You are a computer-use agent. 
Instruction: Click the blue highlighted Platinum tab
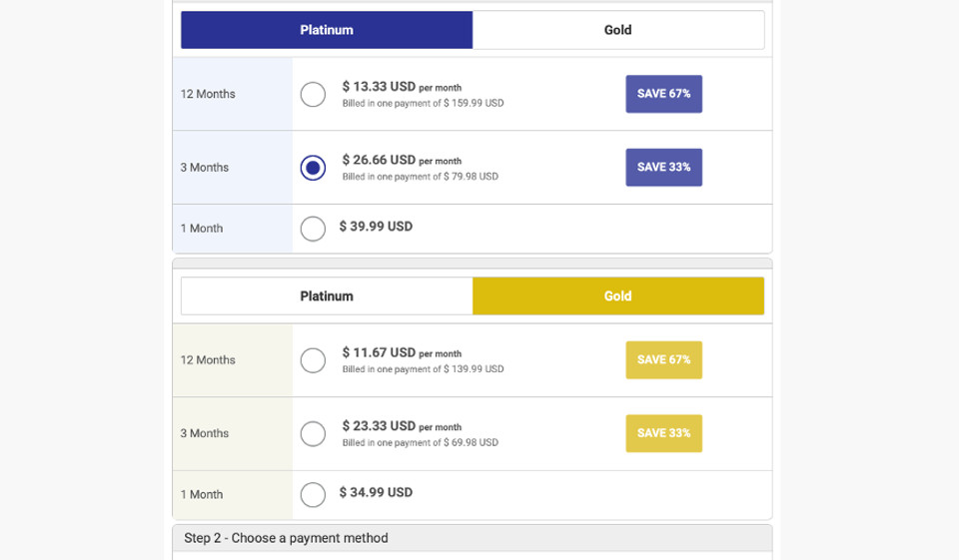[327, 30]
